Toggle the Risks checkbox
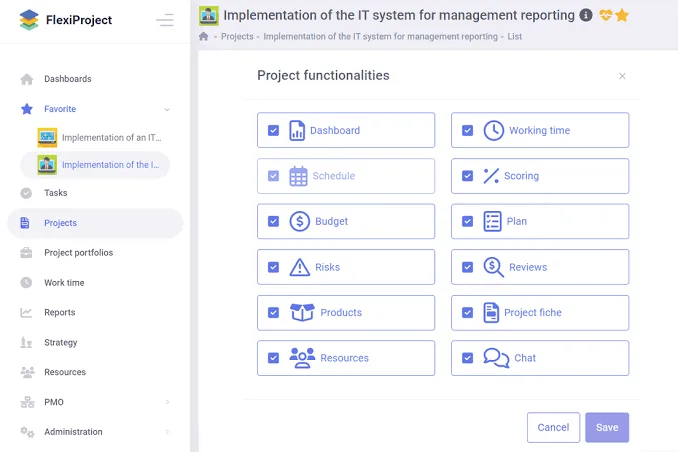This screenshot has height=452, width=678. 273,267
